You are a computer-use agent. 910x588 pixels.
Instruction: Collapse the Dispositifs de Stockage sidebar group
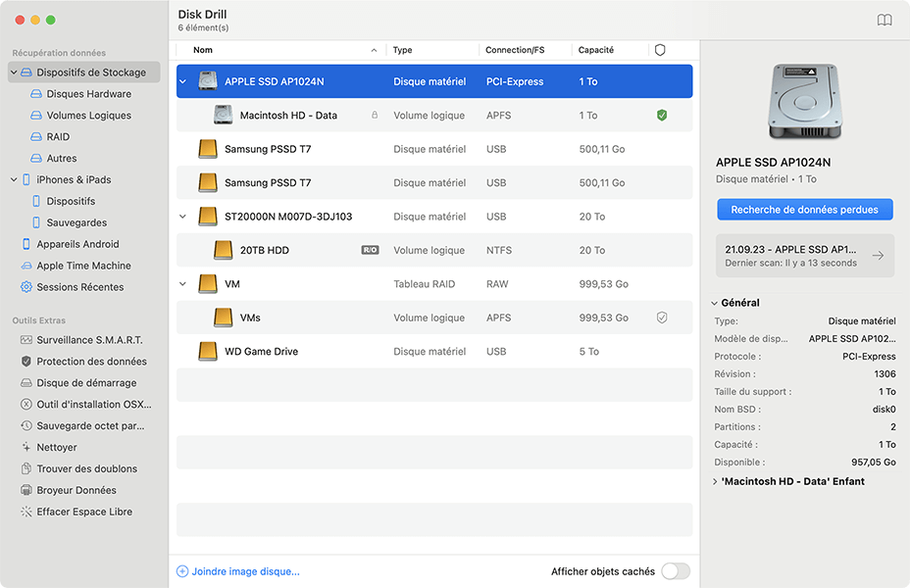click(14, 73)
